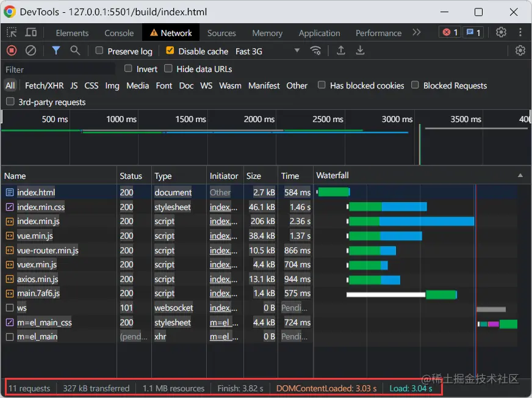Image resolution: width=532 pixels, height=398 pixels.
Task: Focus the Filter input field
Action: click(x=59, y=69)
